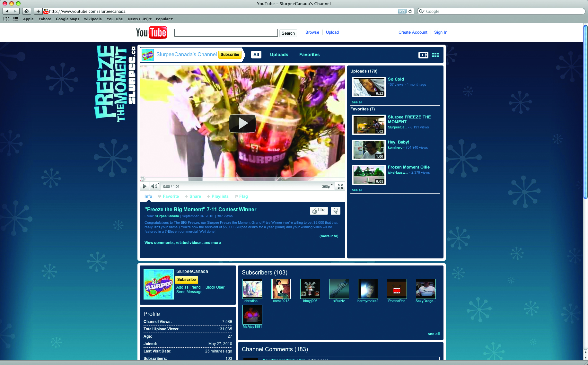The height and width of the screenshot is (365, 588).
Task: Click the channel avatar icon in the header
Action: 148,55
